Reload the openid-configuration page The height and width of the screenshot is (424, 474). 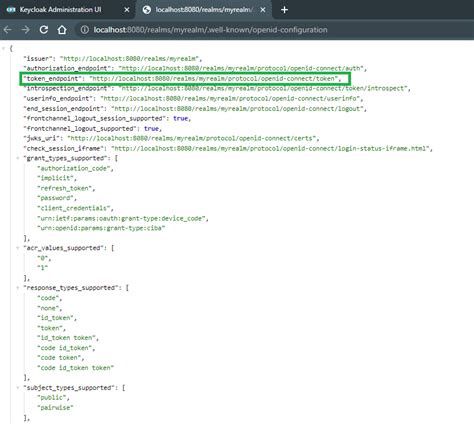click(44, 30)
